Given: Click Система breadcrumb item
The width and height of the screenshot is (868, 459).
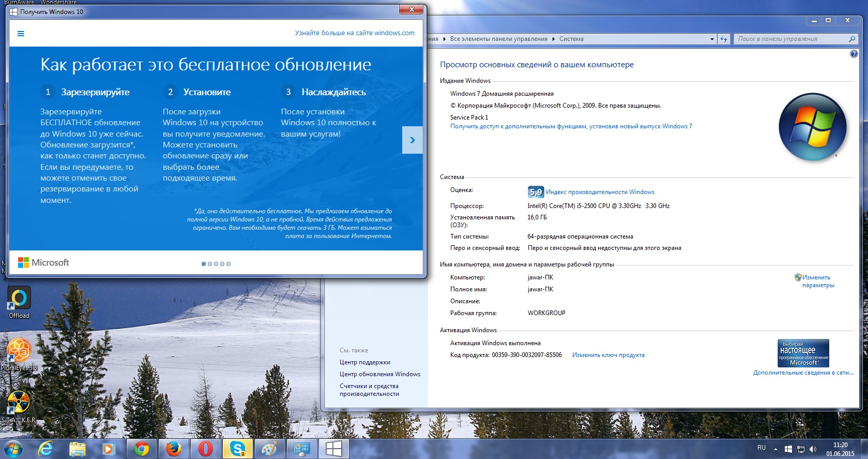Looking at the screenshot, I should 571,39.
